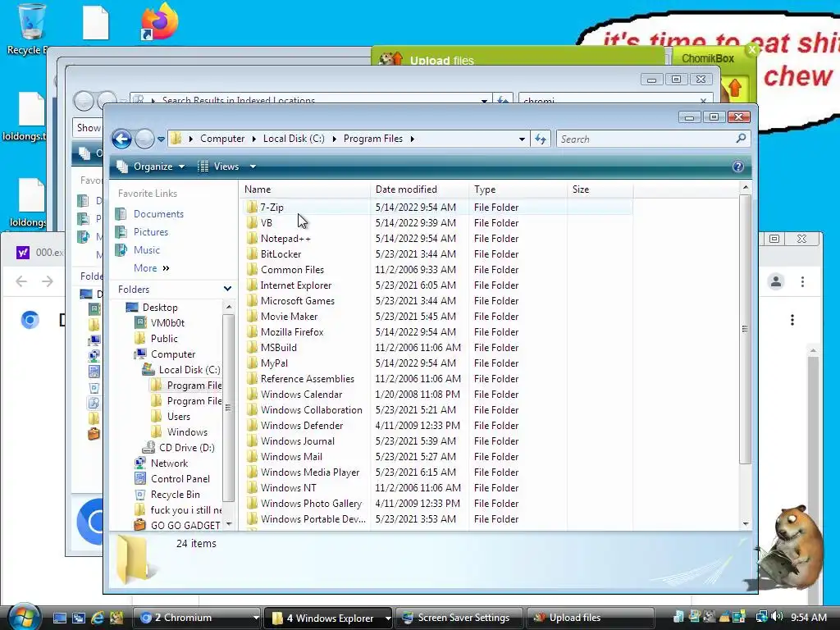The width and height of the screenshot is (840, 630).
Task: Select the 7-Zip folder icon
Action: (x=253, y=207)
